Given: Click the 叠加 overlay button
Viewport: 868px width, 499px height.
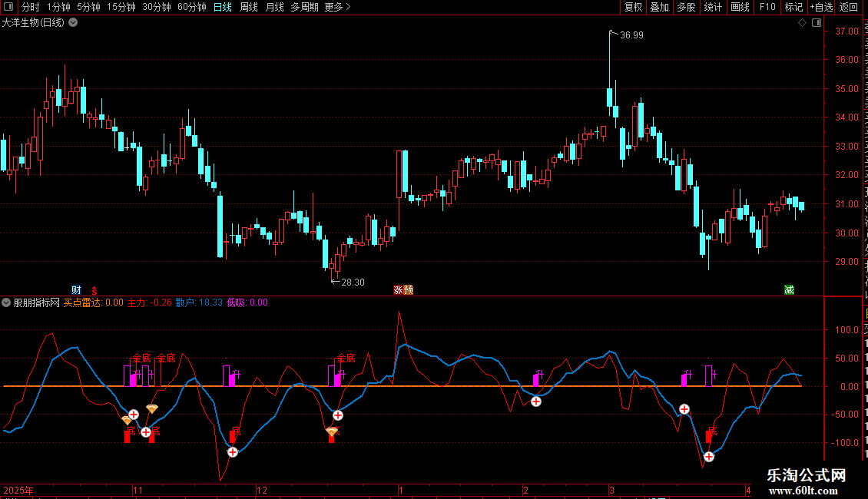Looking at the screenshot, I should click(x=660, y=7).
